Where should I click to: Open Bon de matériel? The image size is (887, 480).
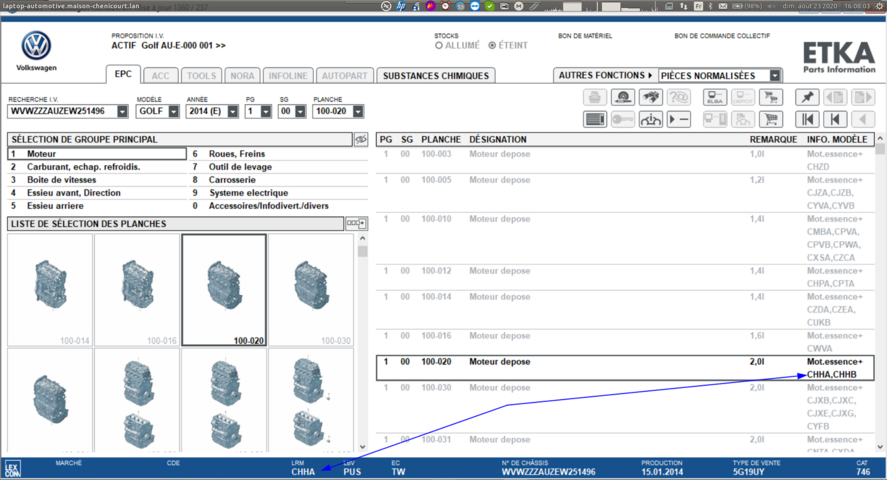[x=585, y=36]
